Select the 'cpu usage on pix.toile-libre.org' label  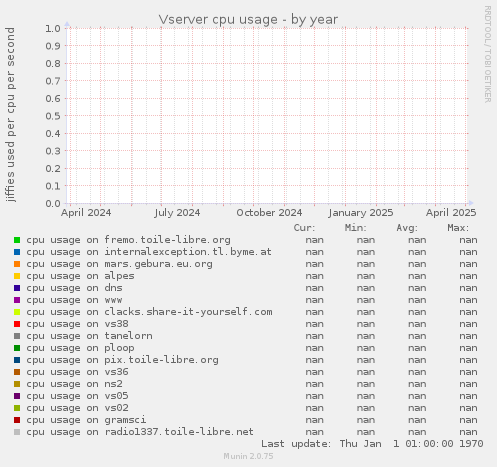122,360
